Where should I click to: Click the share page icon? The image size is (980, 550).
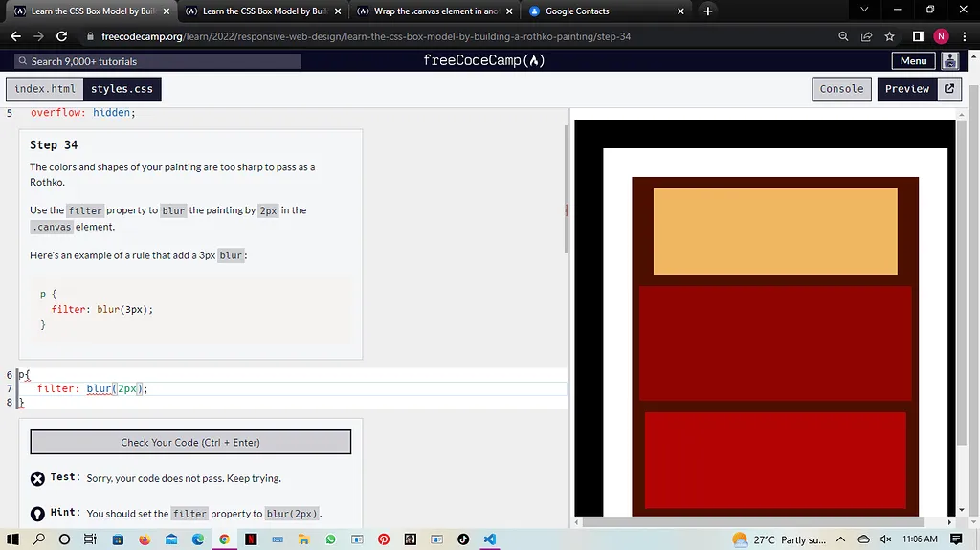(866, 36)
